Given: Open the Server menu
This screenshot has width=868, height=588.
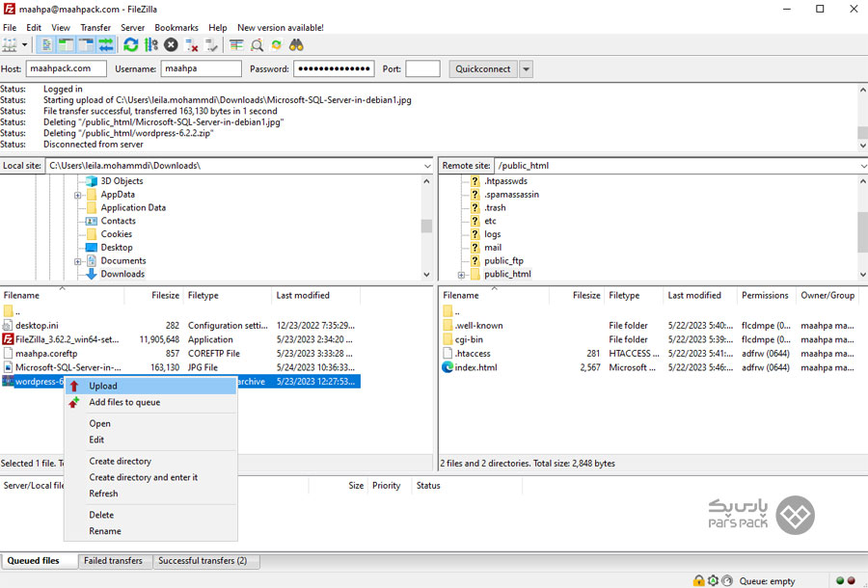Looking at the screenshot, I should [x=132, y=28].
